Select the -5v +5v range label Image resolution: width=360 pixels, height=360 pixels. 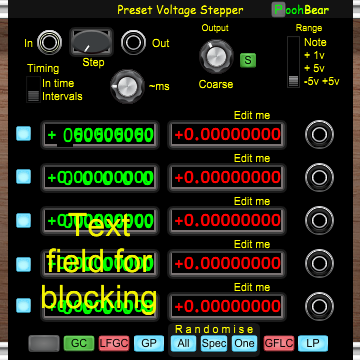click(x=322, y=81)
